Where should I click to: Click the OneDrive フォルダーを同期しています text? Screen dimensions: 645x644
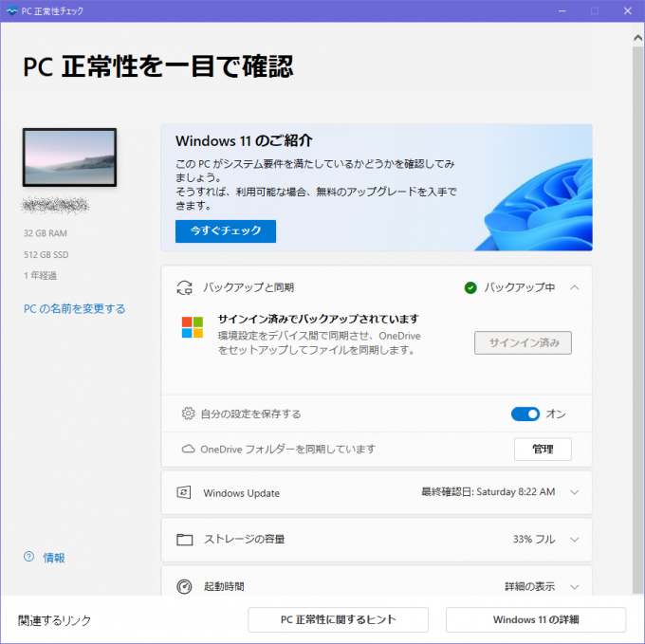288,449
